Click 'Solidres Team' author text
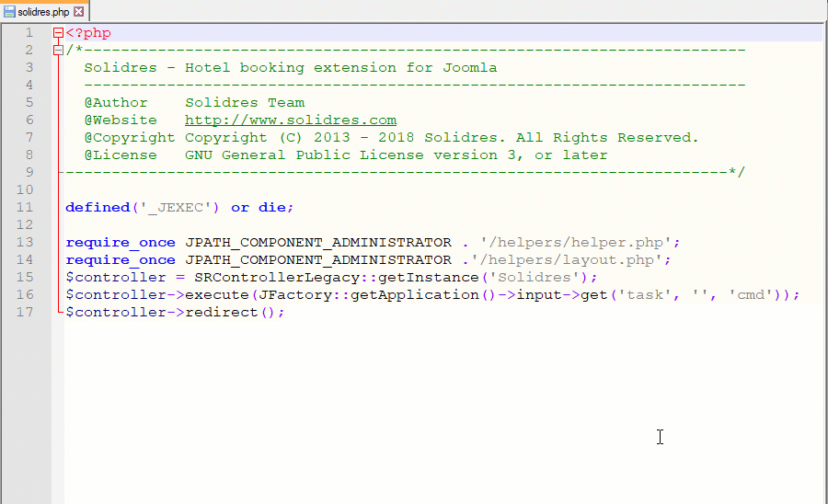828x504 pixels. tap(245, 102)
